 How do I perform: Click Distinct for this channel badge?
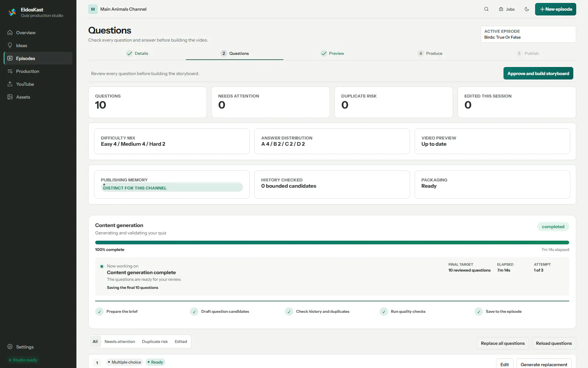point(172,187)
